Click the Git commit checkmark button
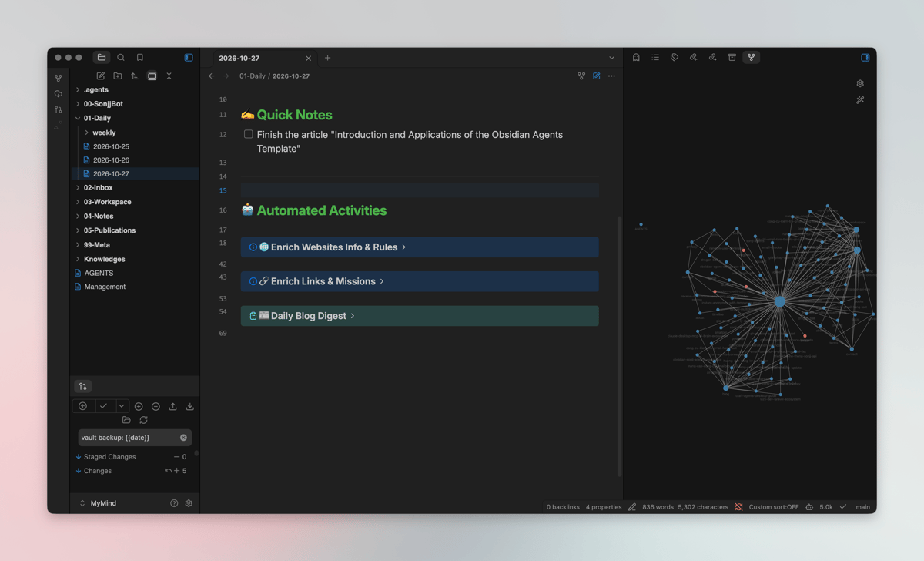The width and height of the screenshot is (924, 561). (x=103, y=406)
